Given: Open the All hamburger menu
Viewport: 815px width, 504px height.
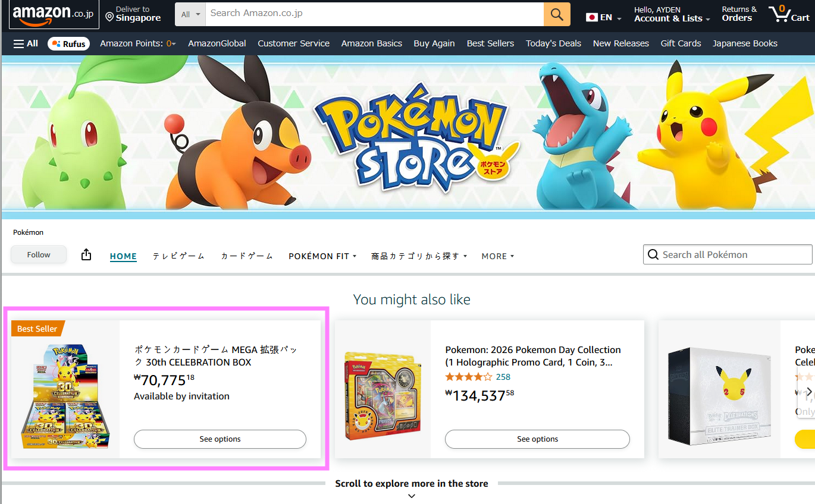Looking at the screenshot, I should pos(26,43).
